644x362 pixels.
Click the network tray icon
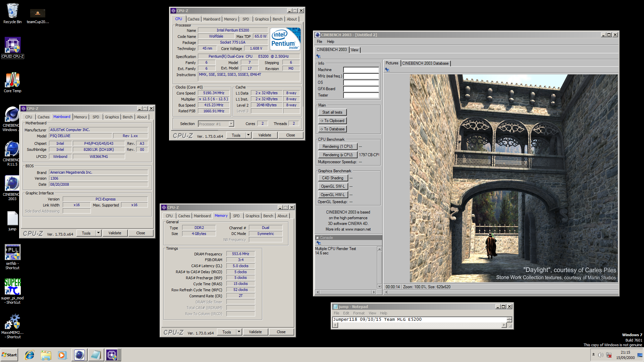pos(609,355)
